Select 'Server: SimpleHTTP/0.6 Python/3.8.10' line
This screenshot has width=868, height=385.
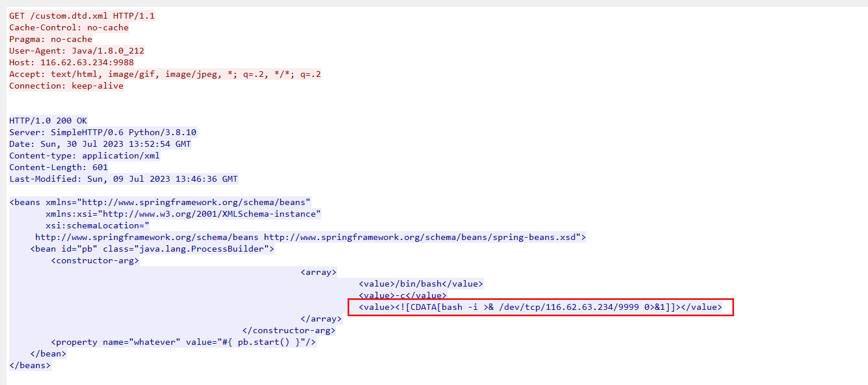point(103,132)
